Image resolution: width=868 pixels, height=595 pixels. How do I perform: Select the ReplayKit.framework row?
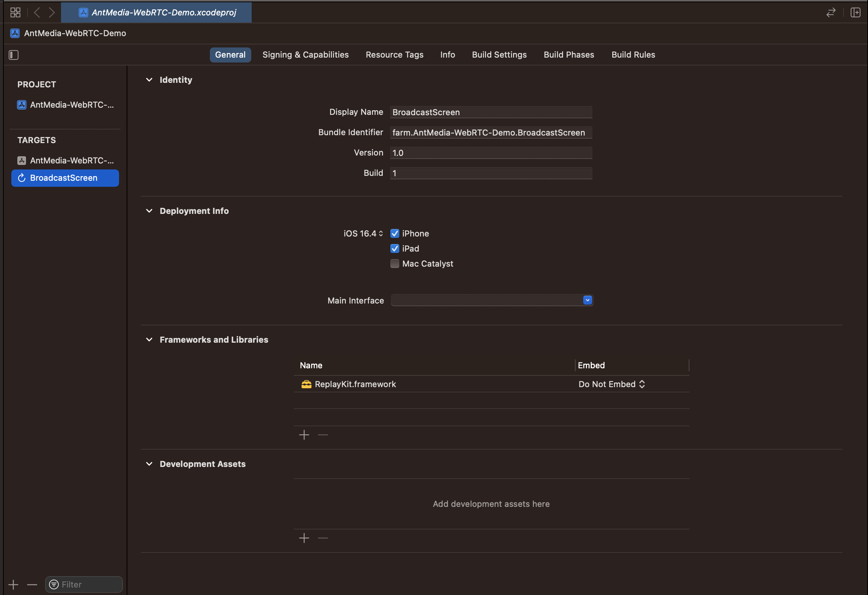pyautogui.click(x=492, y=384)
